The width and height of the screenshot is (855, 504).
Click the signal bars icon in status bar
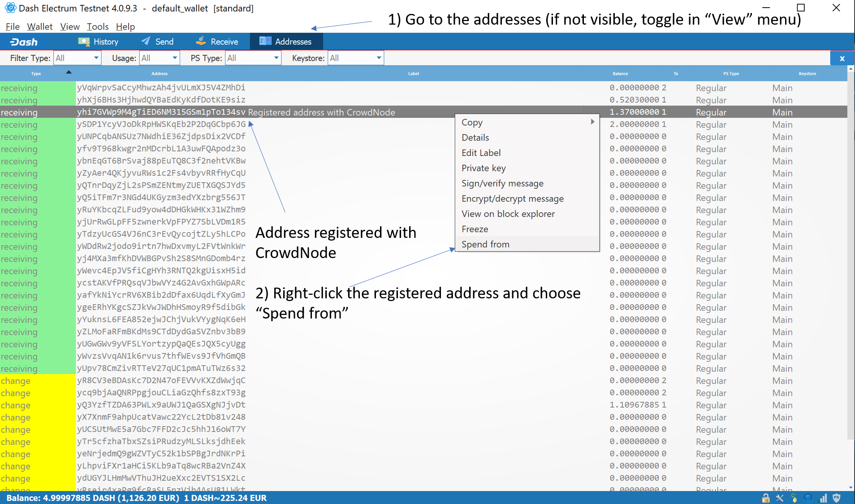(x=823, y=498)
